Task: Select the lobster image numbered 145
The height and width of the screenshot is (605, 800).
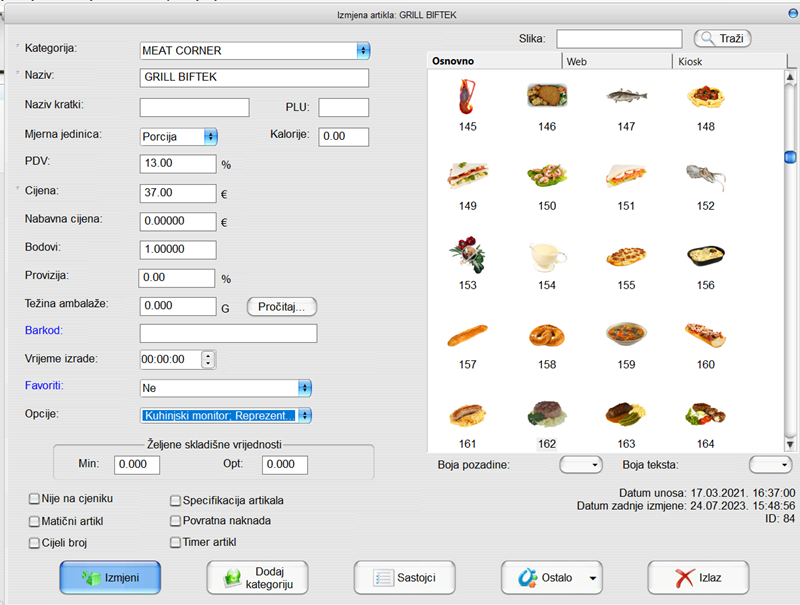Action: [467, 97]
